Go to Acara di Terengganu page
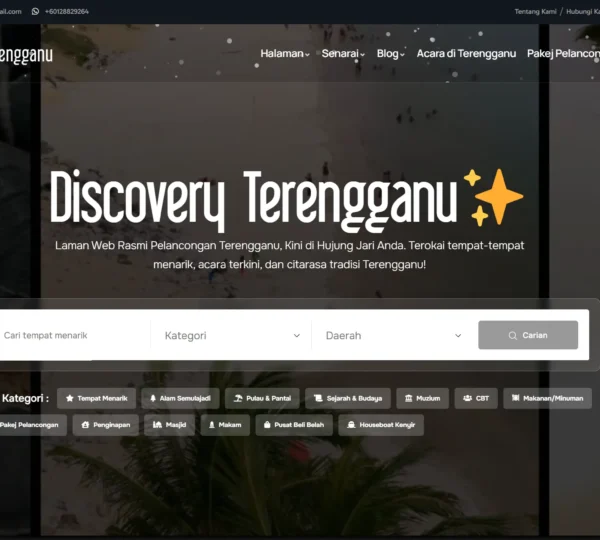This screenshot has height=540, width=600. (466, 54)
